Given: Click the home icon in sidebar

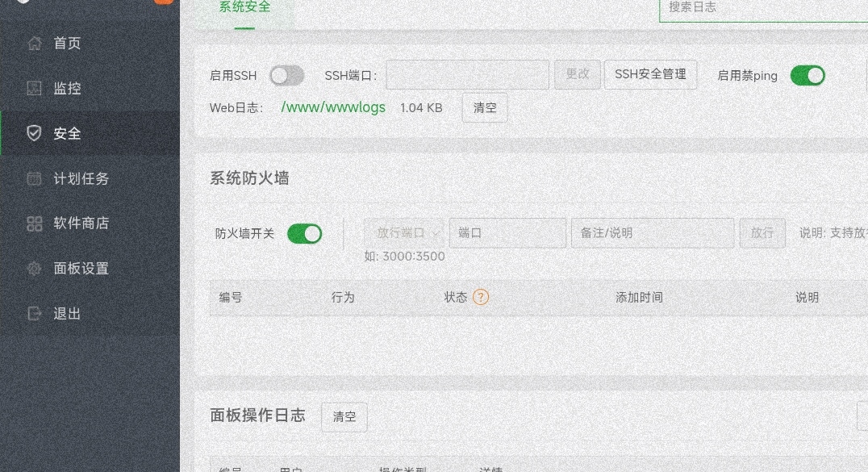Looking at the screenshot, I should (34, 44).
